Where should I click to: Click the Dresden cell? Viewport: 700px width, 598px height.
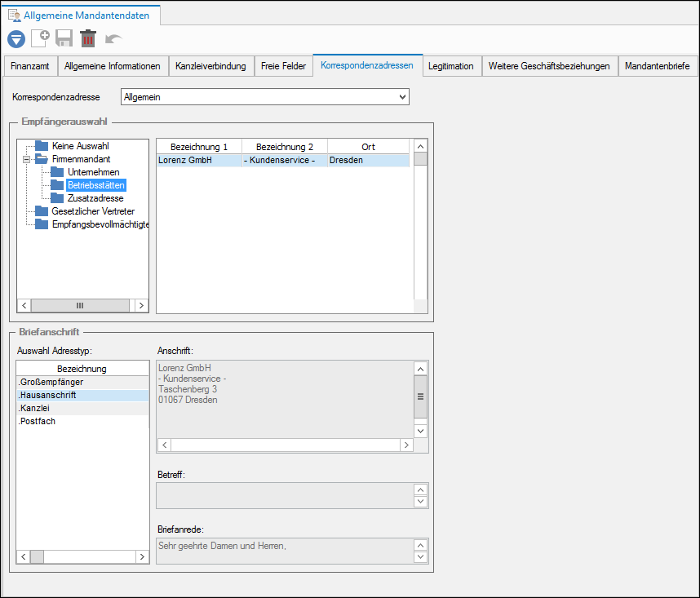click(x=368, y=160)
